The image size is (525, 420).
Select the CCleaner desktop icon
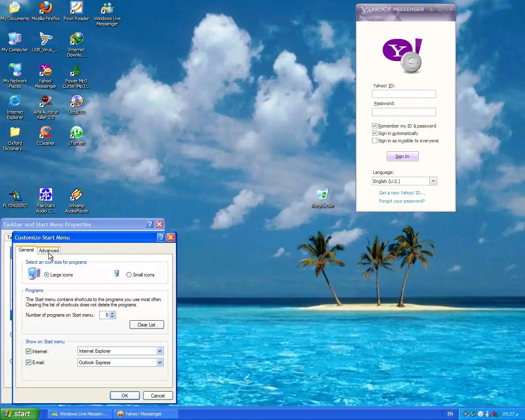(46, 136)
